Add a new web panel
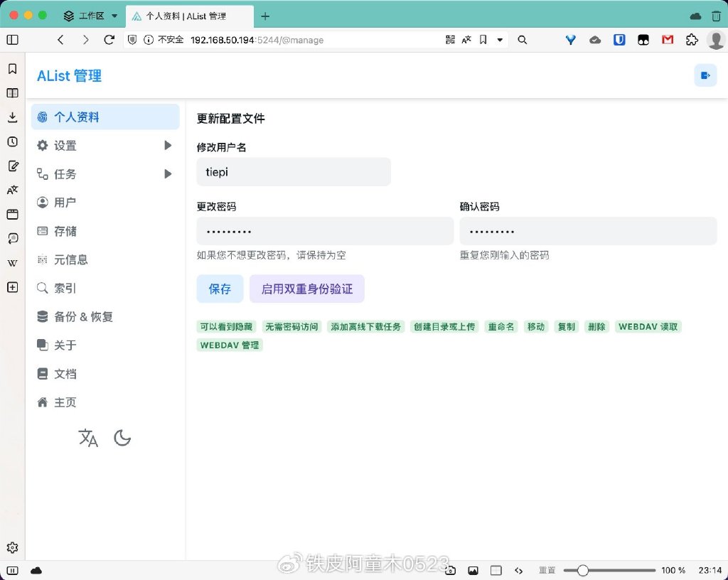728x580 pixels. coord(13,287)
